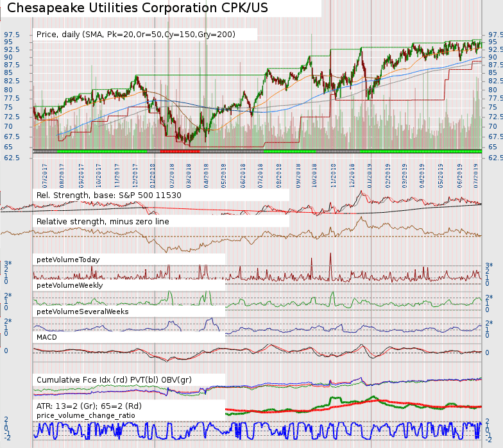This screenshot has height=448, width=503.
Task: Click the 97.5 price label on left axis
Action: coord(12,35)
